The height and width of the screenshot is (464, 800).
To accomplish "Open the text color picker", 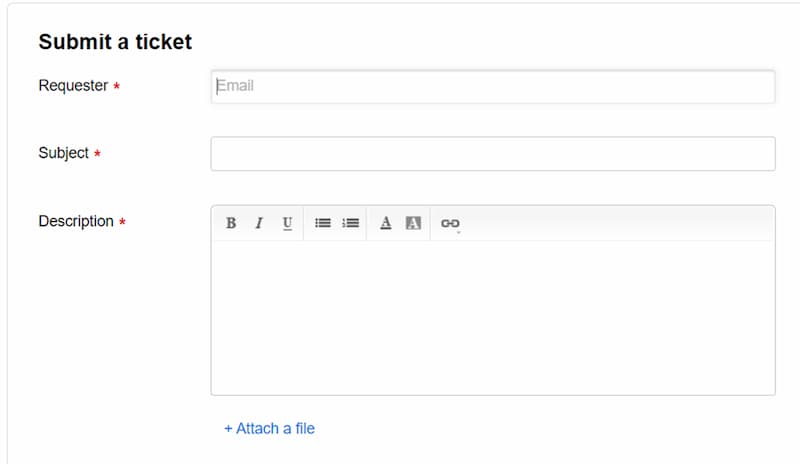I will [386, 223].
